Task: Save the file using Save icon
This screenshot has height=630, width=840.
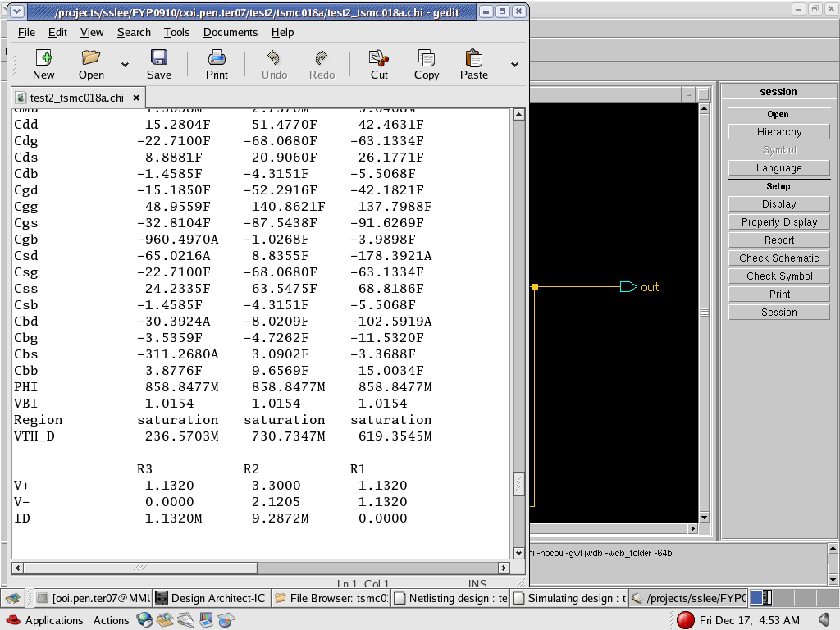Action: (x=159, y=58)
